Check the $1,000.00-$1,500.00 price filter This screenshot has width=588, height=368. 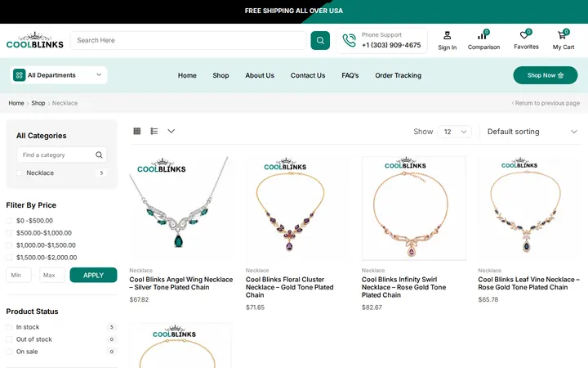coord(9,245)
